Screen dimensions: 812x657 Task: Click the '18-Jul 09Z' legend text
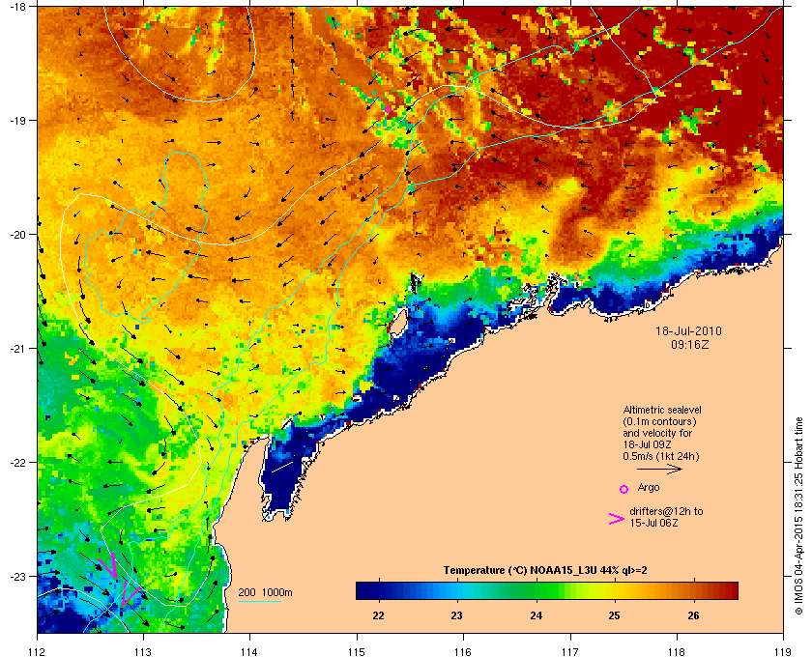[646, 444]
